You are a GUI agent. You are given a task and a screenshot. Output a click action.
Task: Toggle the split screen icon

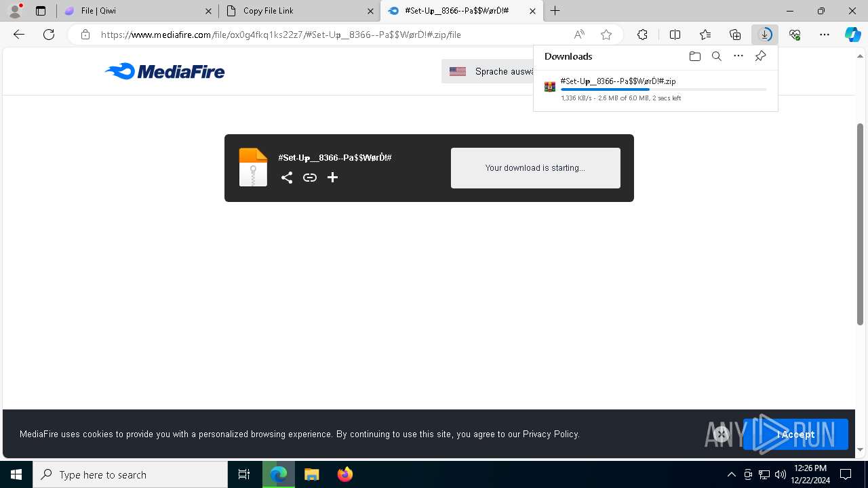[675, 35]
